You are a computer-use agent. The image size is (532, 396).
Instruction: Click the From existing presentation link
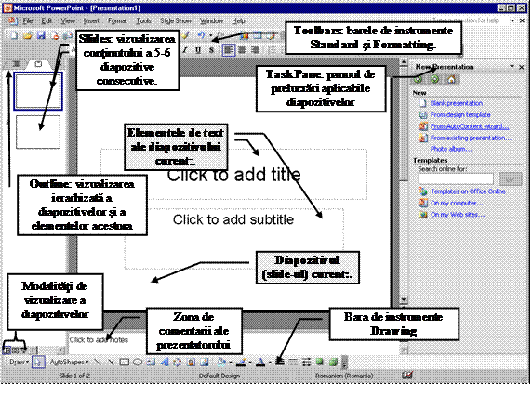(x=471, y=138)
